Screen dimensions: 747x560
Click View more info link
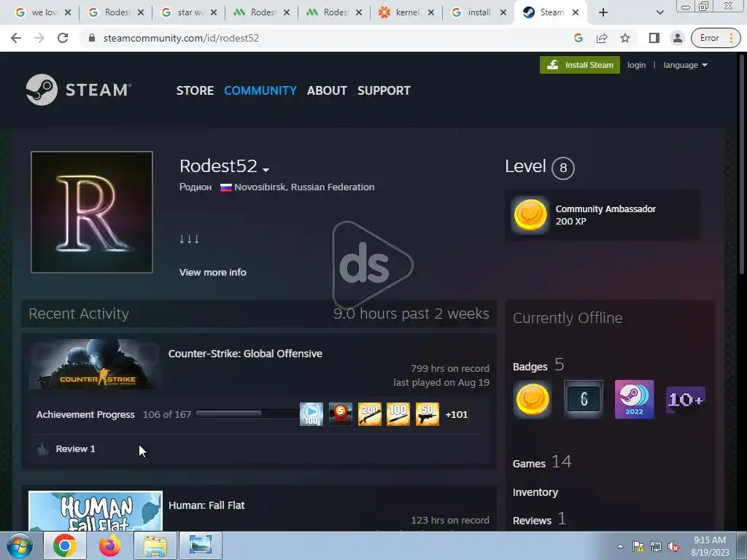212,273
